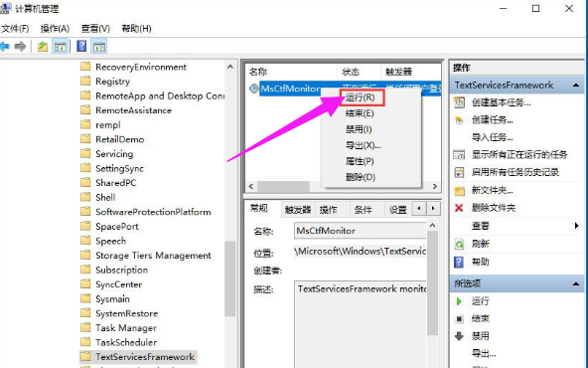Click the Back arrow toolbar icon

point(5,47)
